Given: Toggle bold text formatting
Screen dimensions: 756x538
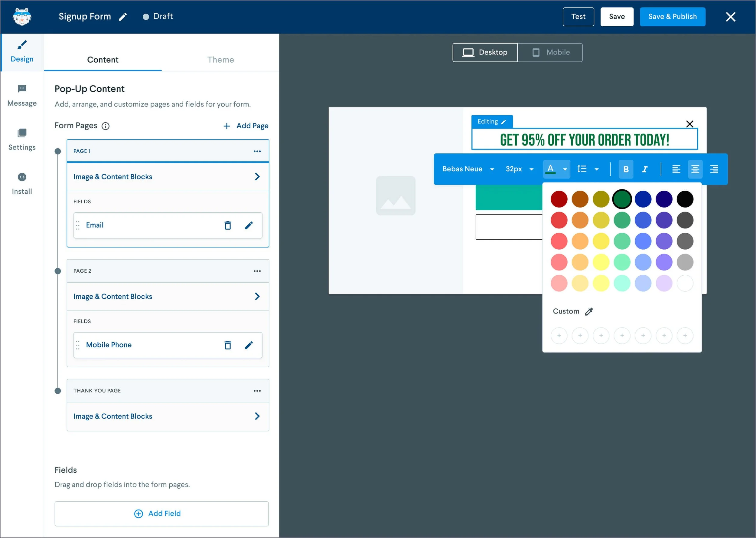Looking at the screenshot, I should 626,169.
